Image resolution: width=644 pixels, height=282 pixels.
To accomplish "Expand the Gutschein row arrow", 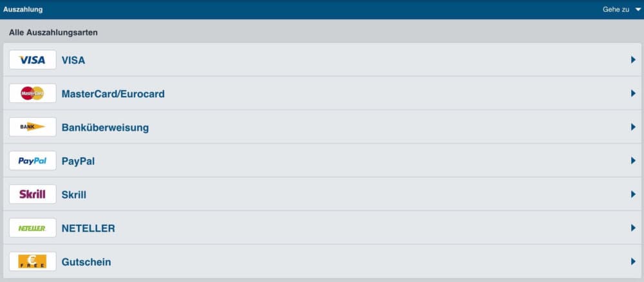I will (633, 261).
